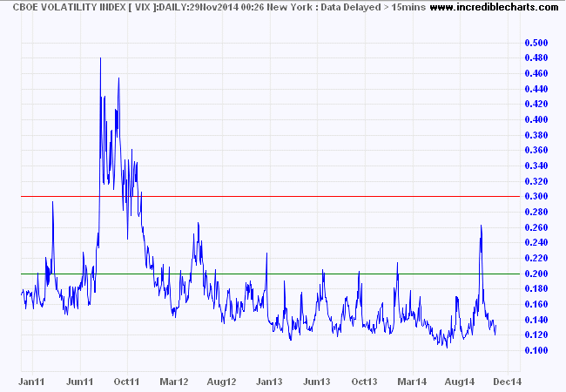Click the 0.340 axis value
The width and height of the screenshot is (566, 392).
tap(536, 166)
